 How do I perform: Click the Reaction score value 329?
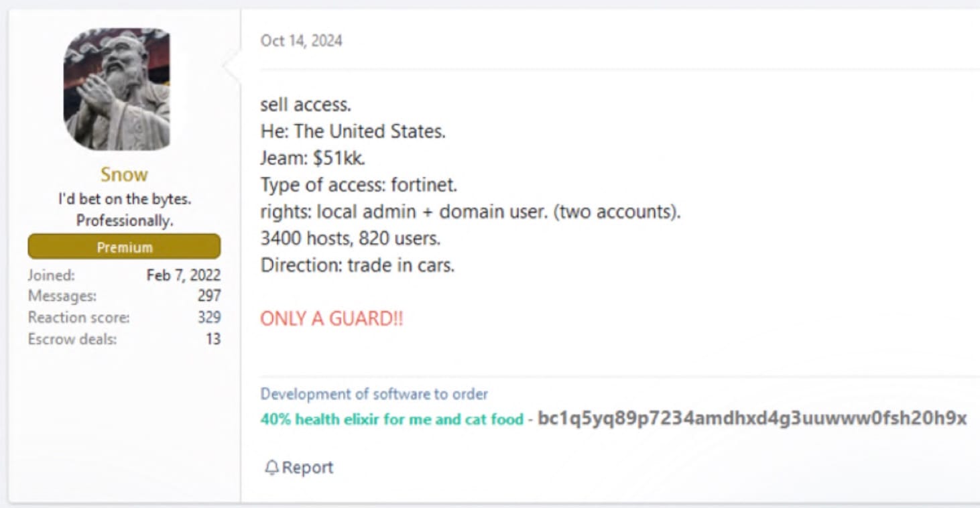pyautogui.click(x=209, y=317)
